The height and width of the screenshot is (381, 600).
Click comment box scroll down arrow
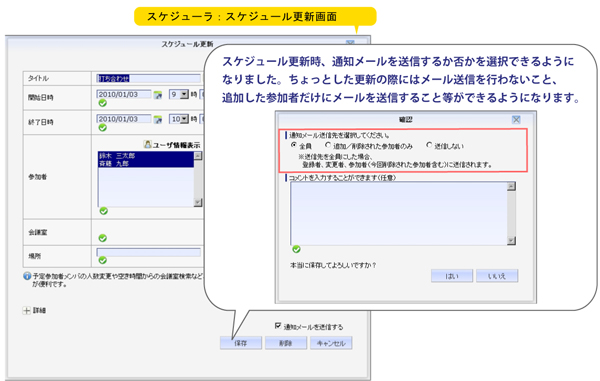pyautogui.click(x=511, y=241)
